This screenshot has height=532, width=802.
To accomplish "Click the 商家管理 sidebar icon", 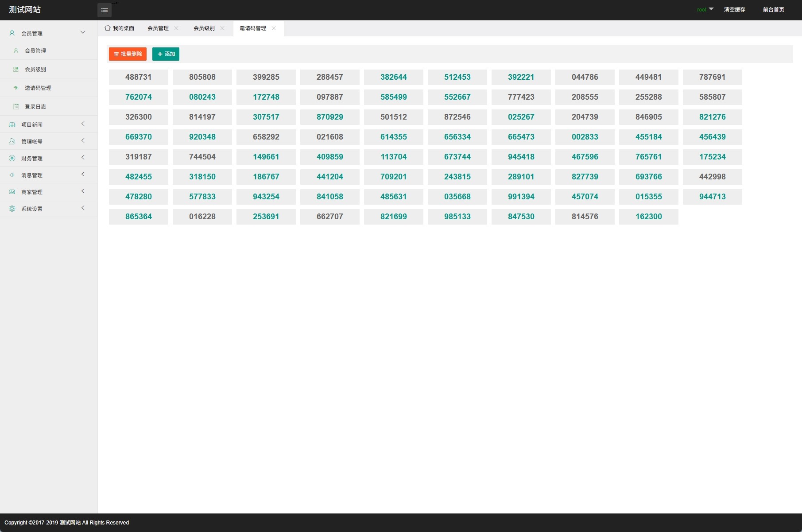I will coord(12,192).
